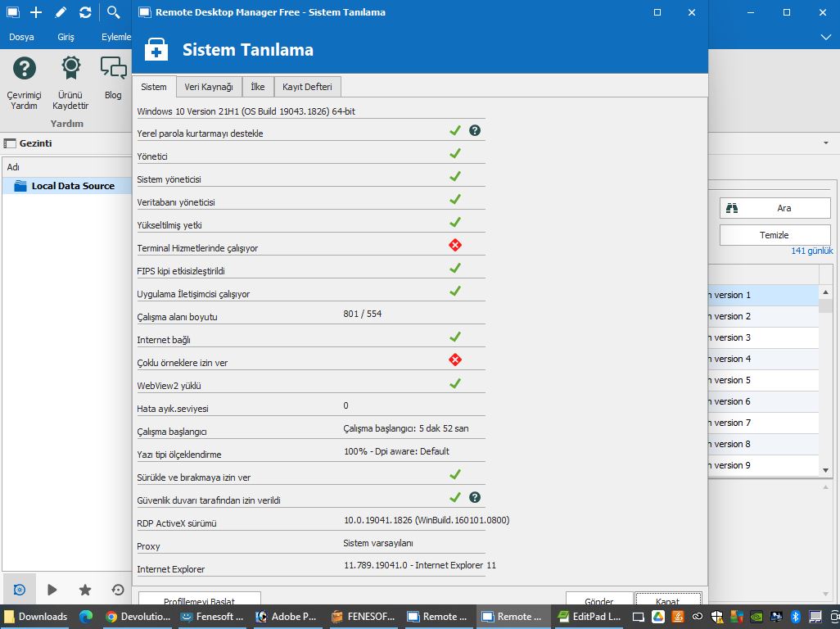Screen dimensions: 840x629
Task: Switch to the Devolutio... Chrome taskbar item
Action: click(x=138, y=617)
